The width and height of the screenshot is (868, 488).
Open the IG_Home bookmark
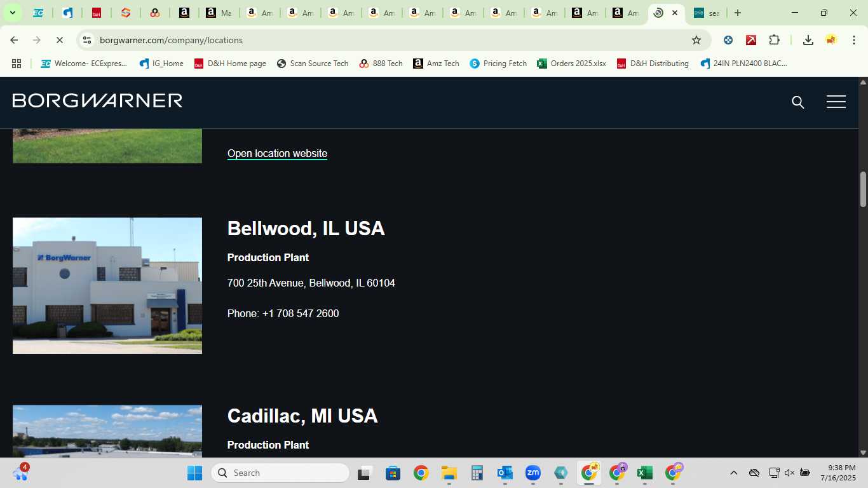point(161,64)
